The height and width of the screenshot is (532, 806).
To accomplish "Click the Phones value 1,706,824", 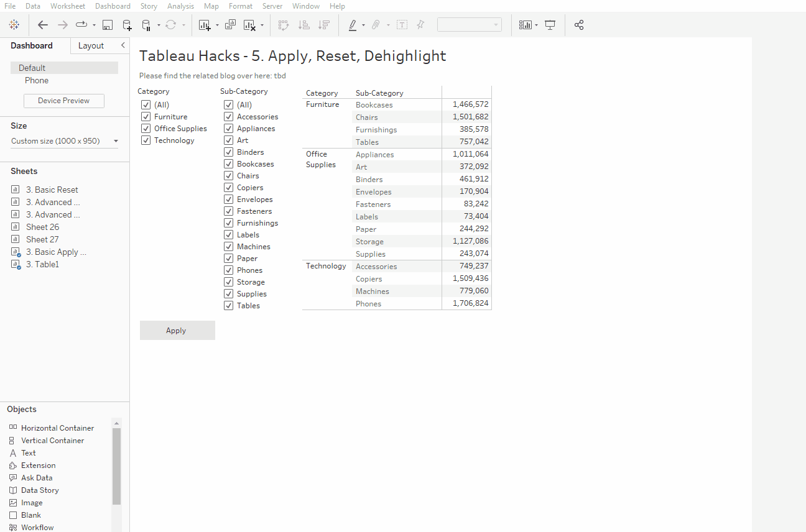I will click(471, 304).
